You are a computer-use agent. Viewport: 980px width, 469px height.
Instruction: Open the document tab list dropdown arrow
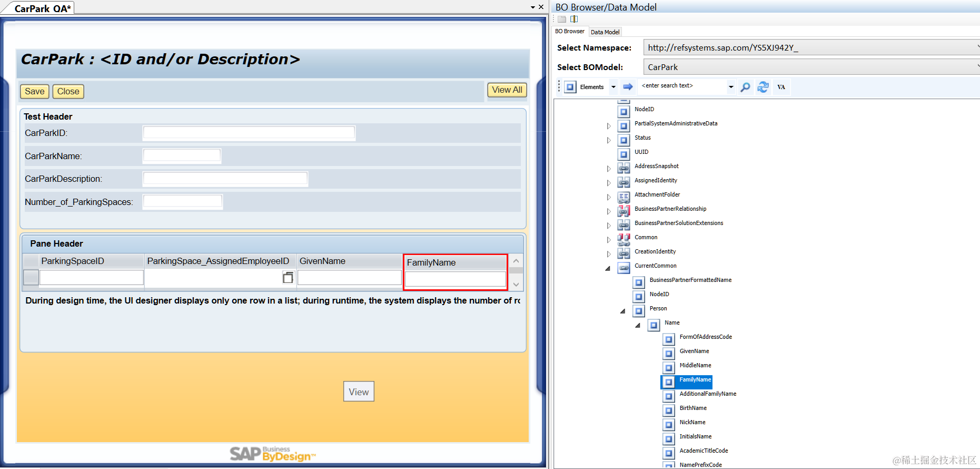tap(533, 7)
